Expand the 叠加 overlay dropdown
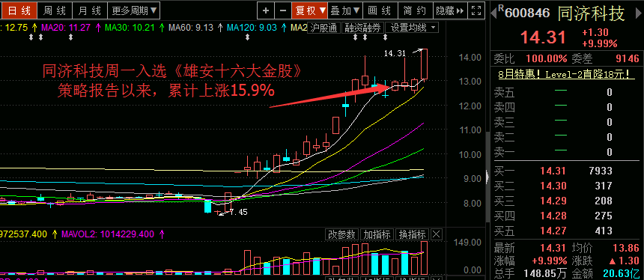The width and height of the screenshot is (644, 280). pos(345,10)
